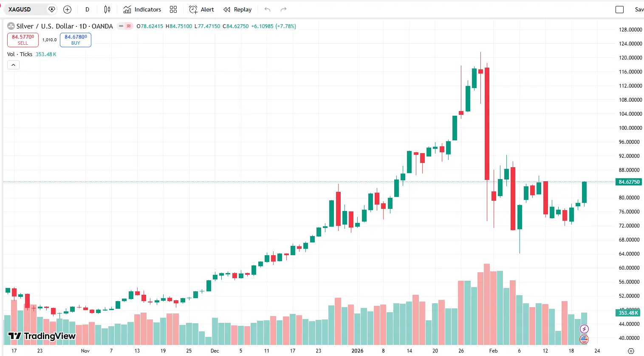Open the candlestick chart style selector
The image size is (644, 356).
[107, 9]
